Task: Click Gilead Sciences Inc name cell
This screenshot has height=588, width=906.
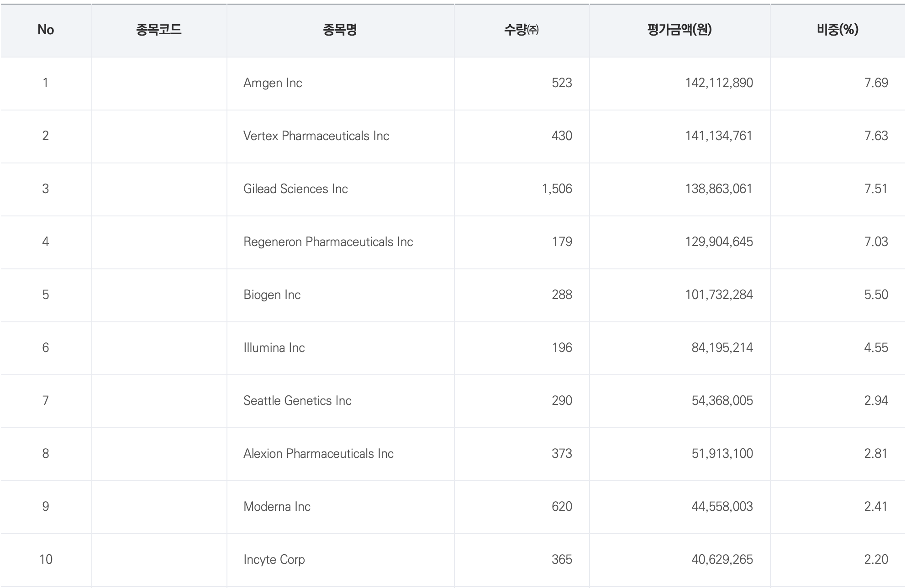Action: pos(295,189)
